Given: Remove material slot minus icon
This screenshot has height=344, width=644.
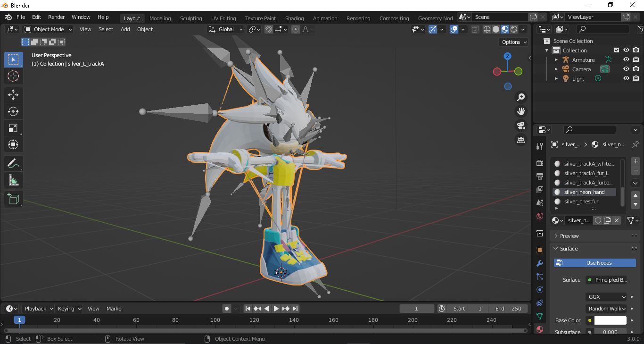Looking at the screenshot, I should pos(636,170).
